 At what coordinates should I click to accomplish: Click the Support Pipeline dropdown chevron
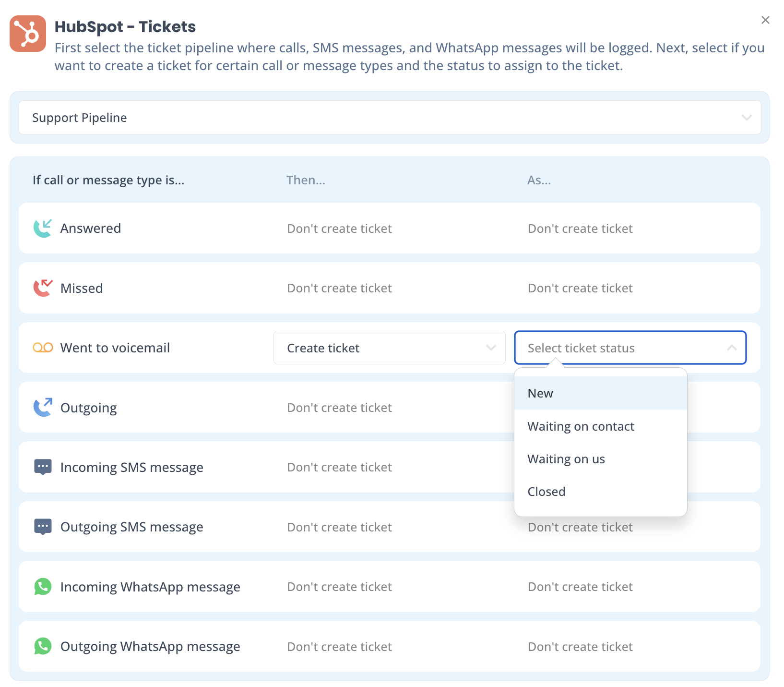point(747,118)
